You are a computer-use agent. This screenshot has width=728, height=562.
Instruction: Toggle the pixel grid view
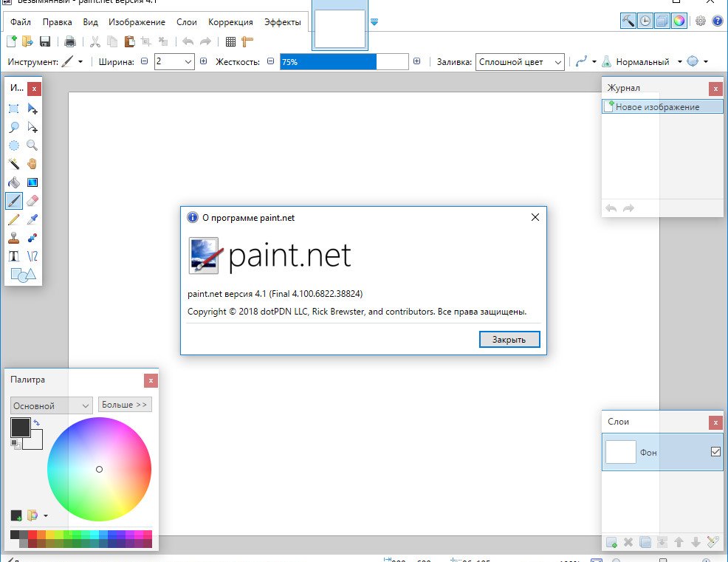230,41
